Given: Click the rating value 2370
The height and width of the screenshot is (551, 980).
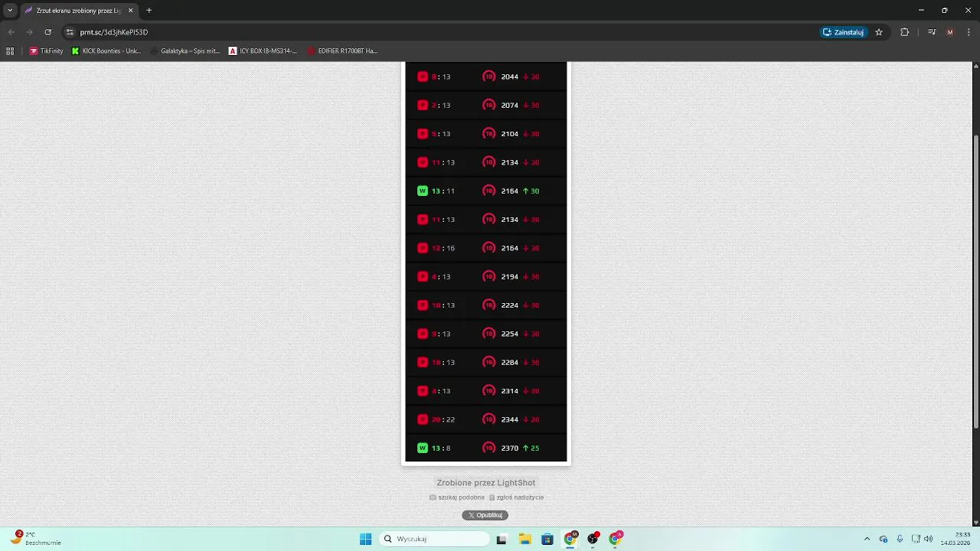Looking at the screenshot, I should 510,448.
